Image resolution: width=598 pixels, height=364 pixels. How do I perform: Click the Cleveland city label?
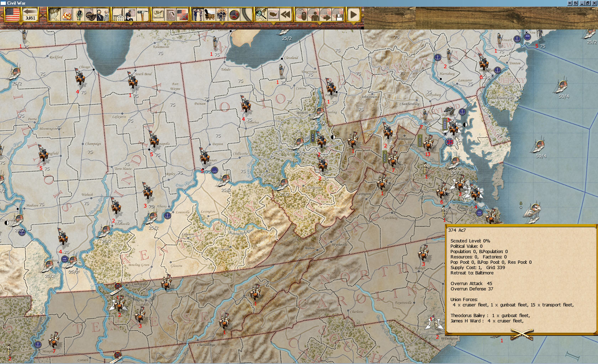(291, 58)
